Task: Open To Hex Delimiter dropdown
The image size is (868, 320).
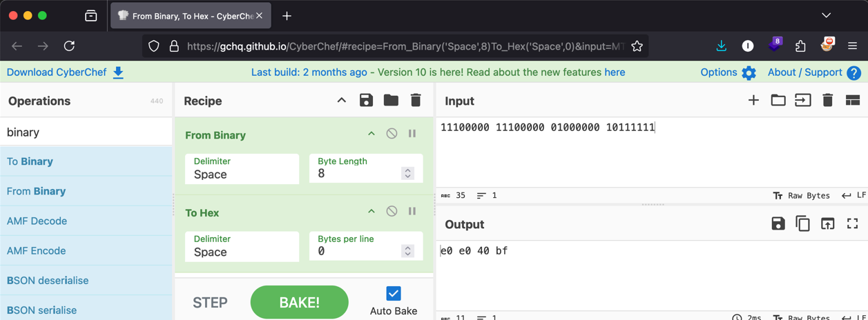Action: click(242, 246)
